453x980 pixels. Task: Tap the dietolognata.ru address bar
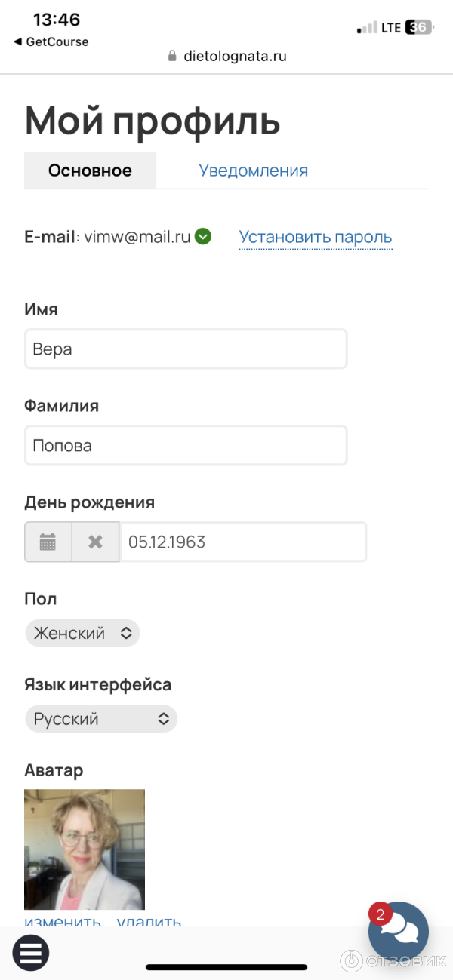(235, 56)
